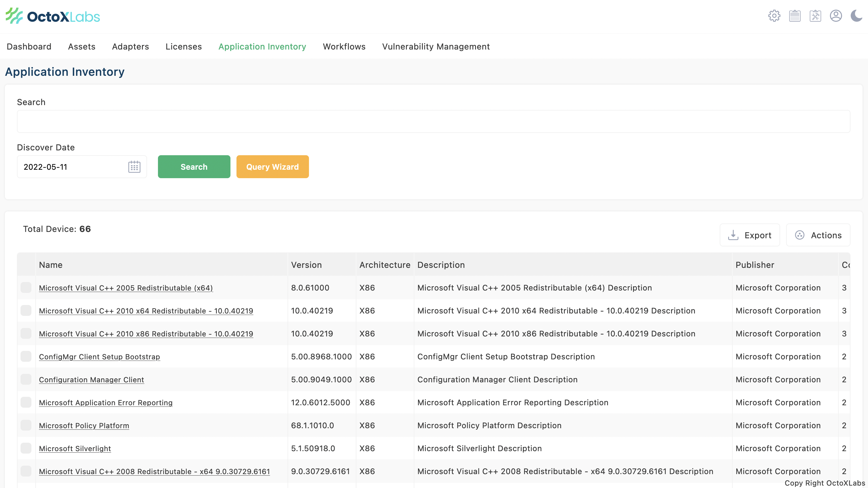This screenshot has width=868, height=488.
Task: Select the Application Inventory tab
Action: coord(262,47)
